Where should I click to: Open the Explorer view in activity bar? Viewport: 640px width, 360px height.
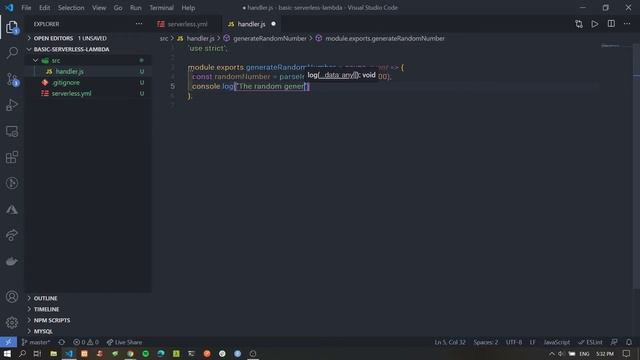[12, 27]
